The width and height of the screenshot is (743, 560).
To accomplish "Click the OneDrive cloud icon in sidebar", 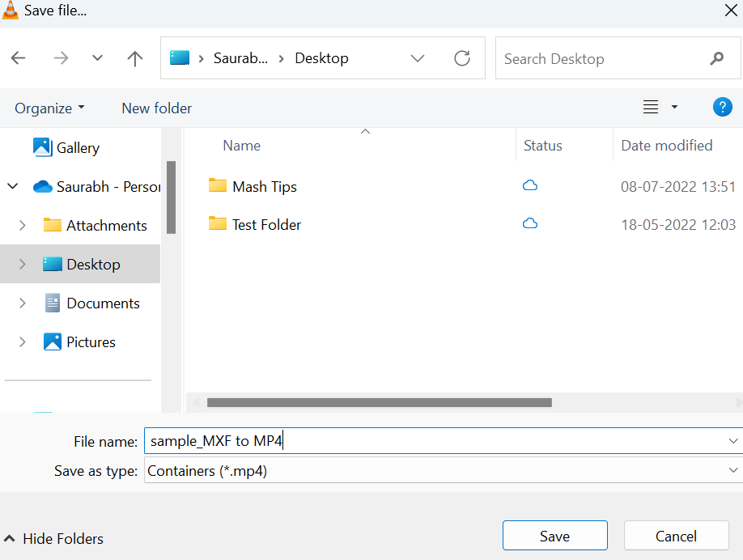I will (x=43, y=186).
